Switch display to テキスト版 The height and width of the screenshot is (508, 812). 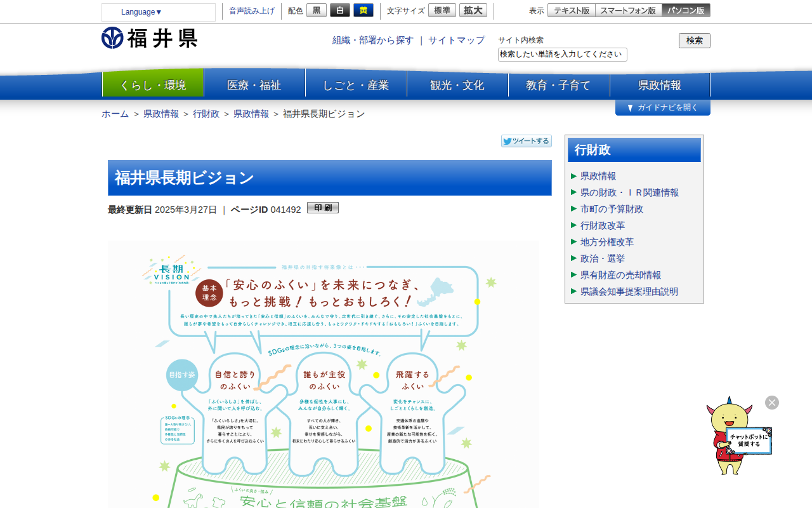coord(572,10)
